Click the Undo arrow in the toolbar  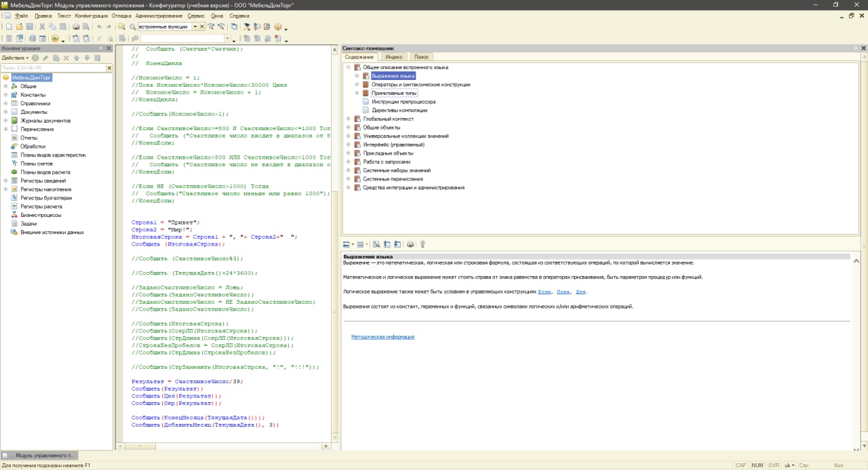click(99, 26)
